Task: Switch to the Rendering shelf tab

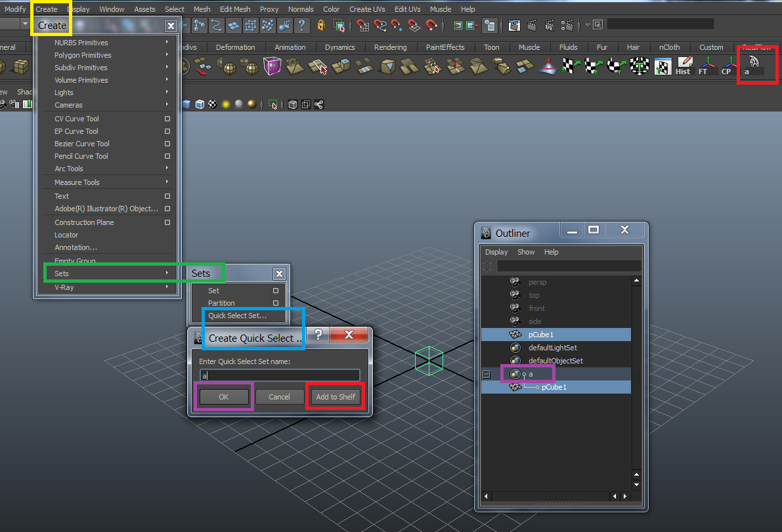Action: pos(390,47)
